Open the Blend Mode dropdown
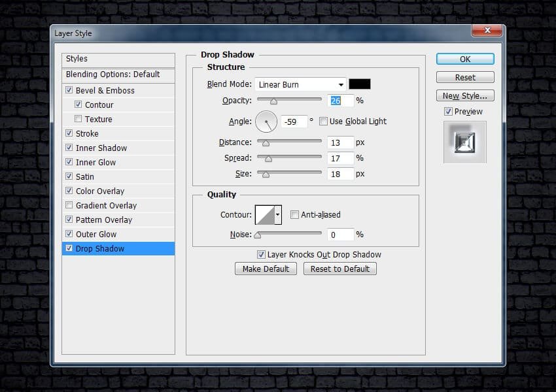The image size is (556, 392). [300, 84]
